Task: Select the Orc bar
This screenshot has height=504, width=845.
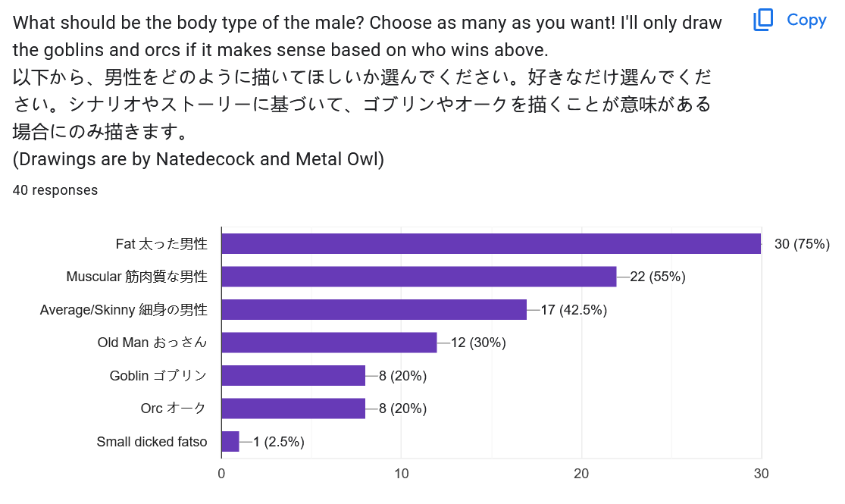Action: [293, 409]
